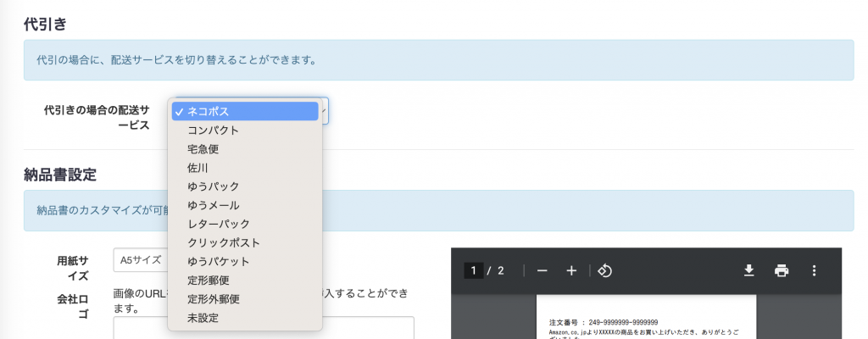Image resolution: width=868 pixels, height=339 pixels.
Task: Choose 定形郵便 option
Action: [245, 281]
